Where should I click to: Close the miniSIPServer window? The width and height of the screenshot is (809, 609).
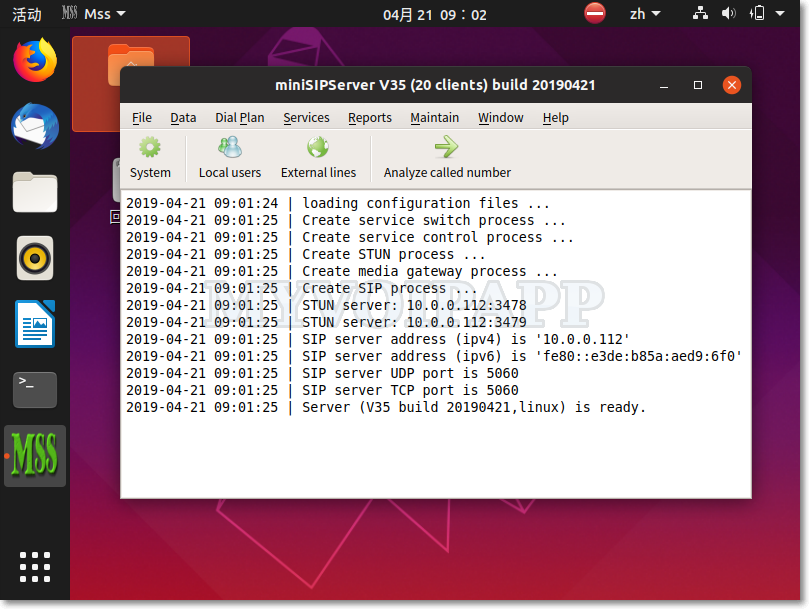click(731, 85)
